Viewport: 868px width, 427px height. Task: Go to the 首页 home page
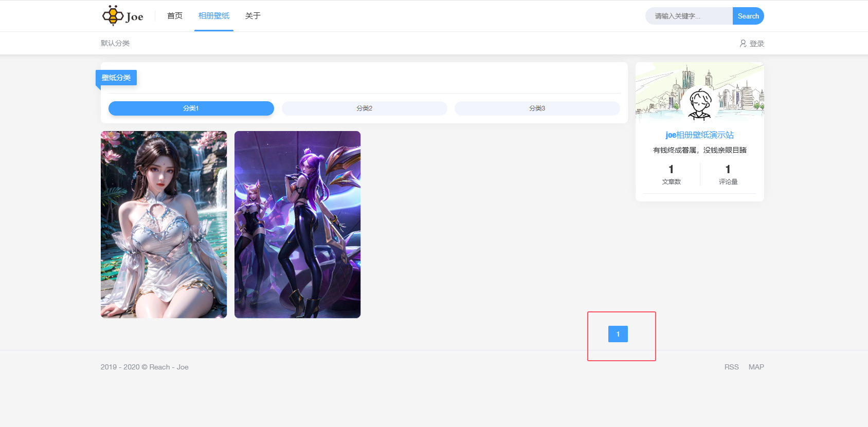point(175,16)
